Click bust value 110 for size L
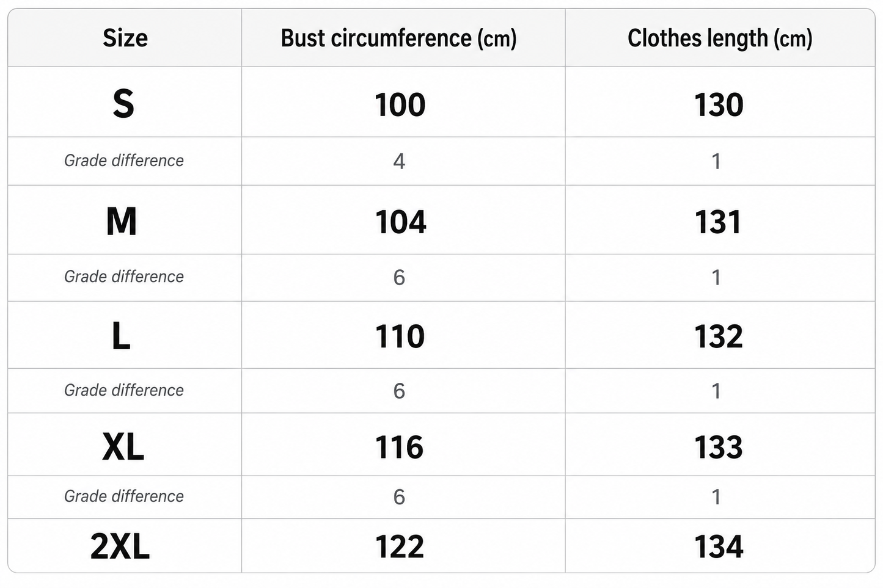This screenshot has width=883, height=588. [400, 336]
